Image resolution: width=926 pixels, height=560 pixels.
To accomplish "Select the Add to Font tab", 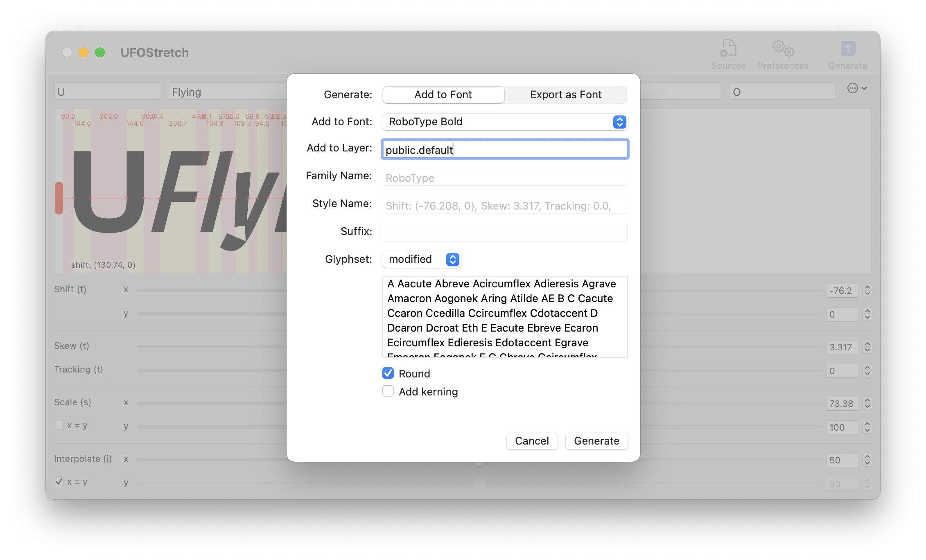I will click(443, 94).
